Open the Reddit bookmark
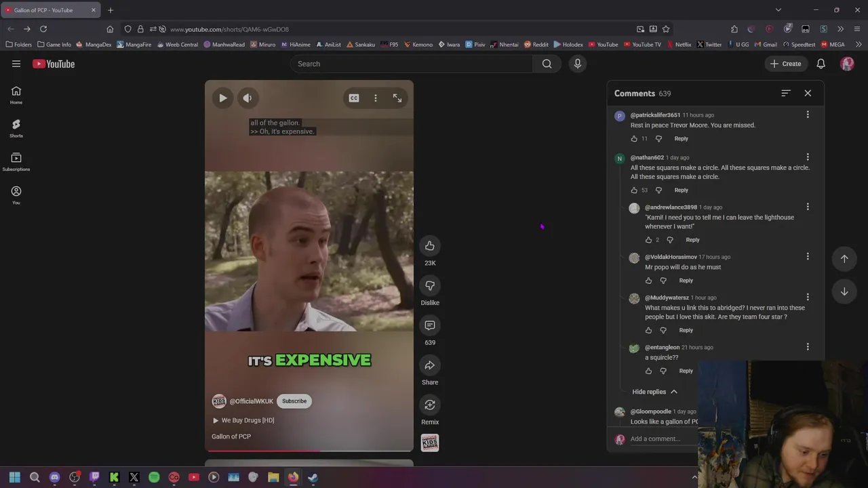 [536, 45]
